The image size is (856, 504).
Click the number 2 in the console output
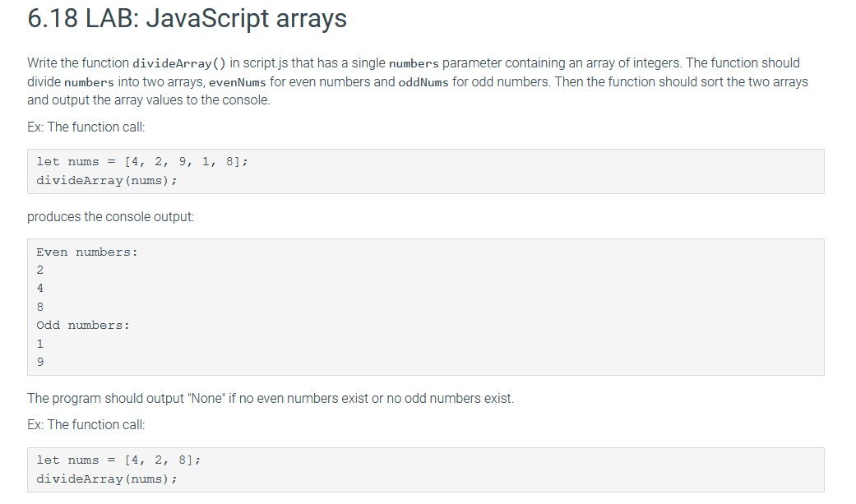pos(39,270)
